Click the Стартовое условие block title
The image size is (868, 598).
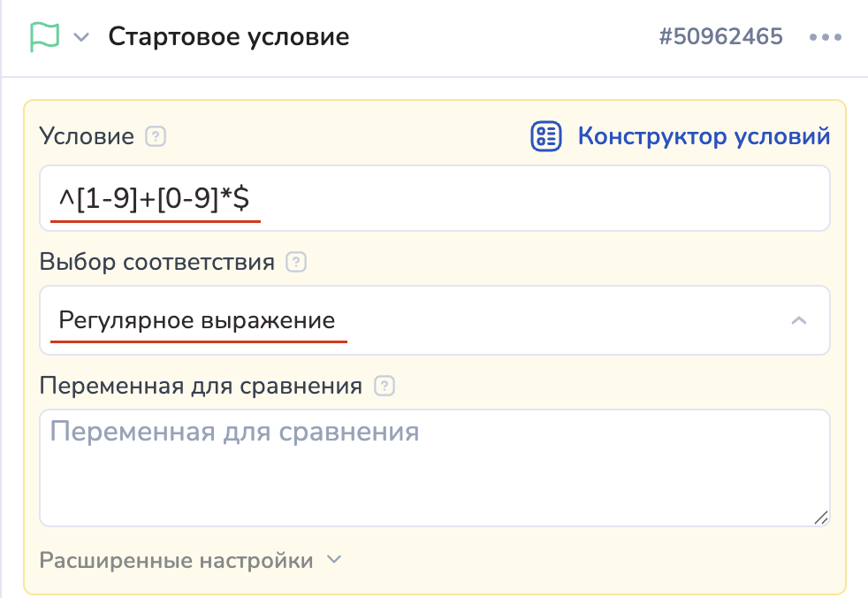(x=229, y=37)
